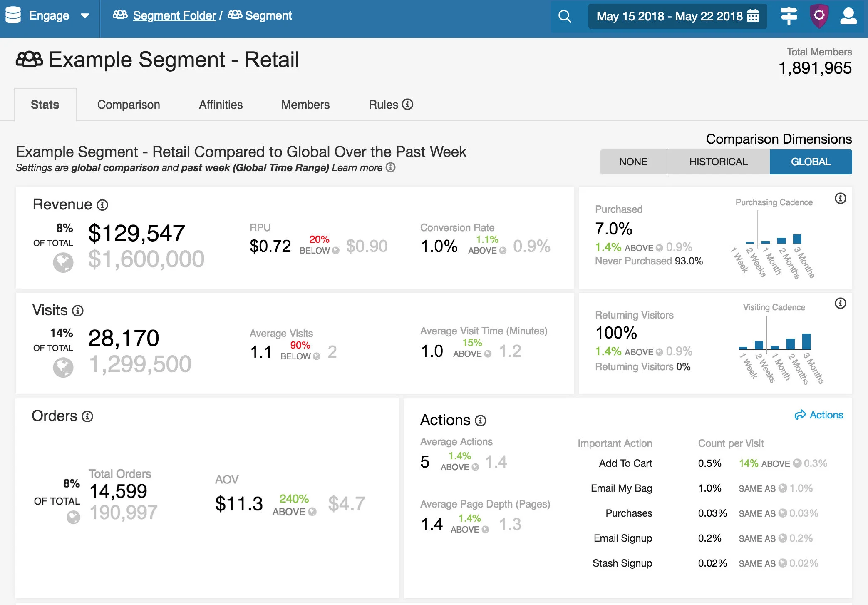Select GLOBAL comparison dimension

point(811,162)
